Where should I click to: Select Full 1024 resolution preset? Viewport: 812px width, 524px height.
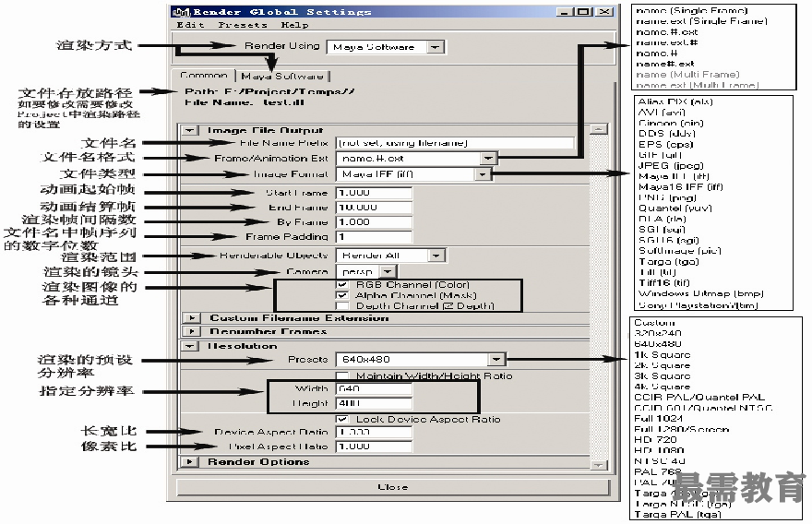(658, 419)
